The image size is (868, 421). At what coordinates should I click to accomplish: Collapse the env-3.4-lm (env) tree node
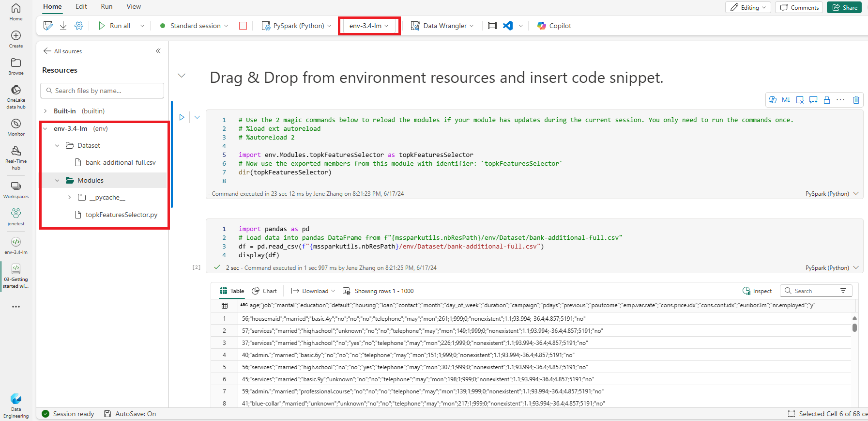(x=46, y=128)
